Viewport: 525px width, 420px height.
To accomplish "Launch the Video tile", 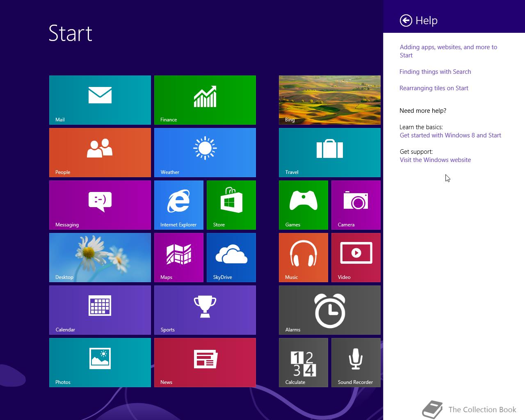I will 356,258.
